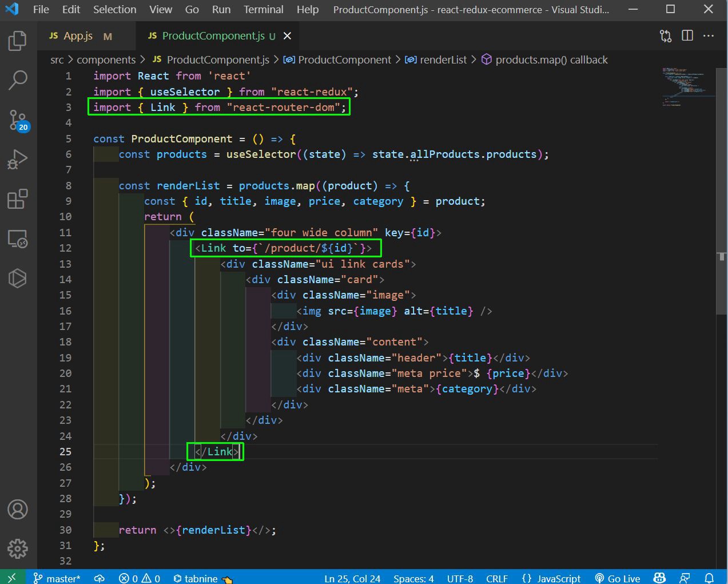This screenshot has height=584, width=728.
Task: Click the Open Changes compare icon
Action: click(666, 36)
